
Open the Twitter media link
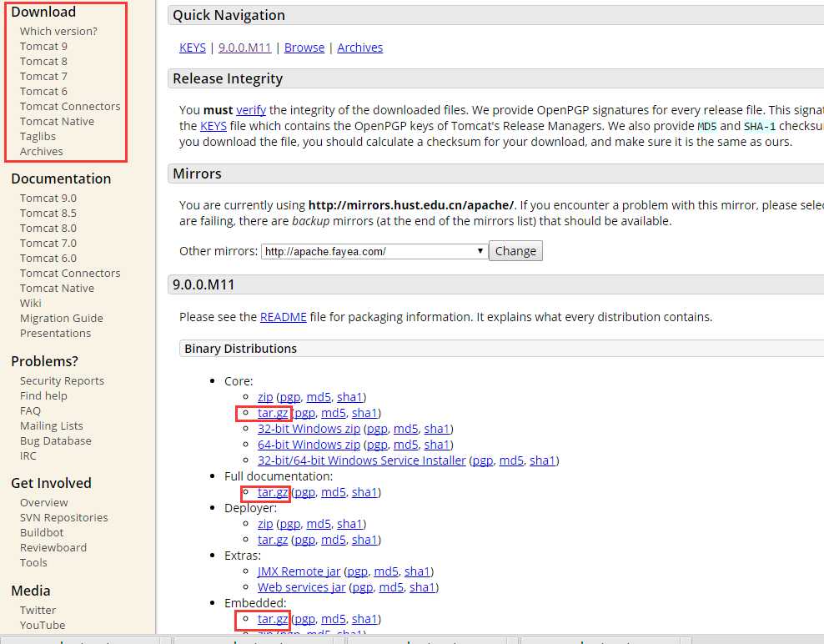tap(38, 610)
